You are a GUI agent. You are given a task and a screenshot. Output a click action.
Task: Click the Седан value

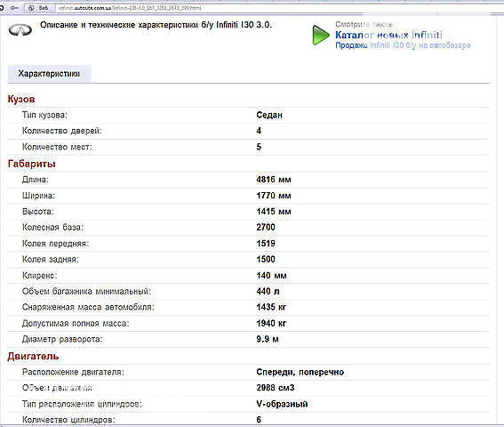point(269,115)
